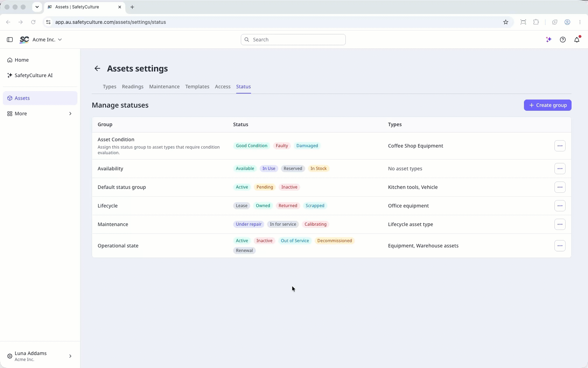Screen dimensions: 588x368
Task: Open the Default status group row options menu
Action: 560,187
